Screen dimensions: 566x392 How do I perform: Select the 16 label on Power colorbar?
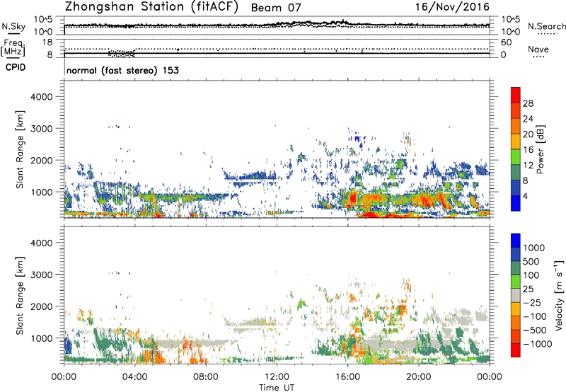[x=528, y=150]
